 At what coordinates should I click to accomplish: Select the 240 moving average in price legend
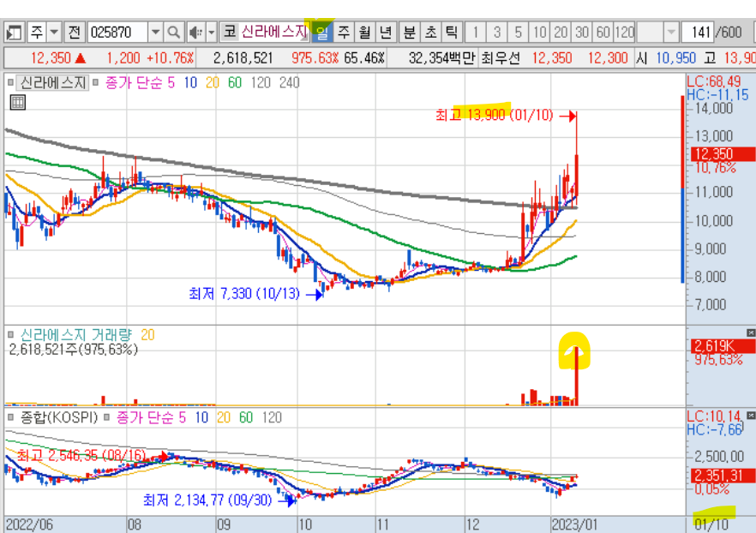point(290,83)
